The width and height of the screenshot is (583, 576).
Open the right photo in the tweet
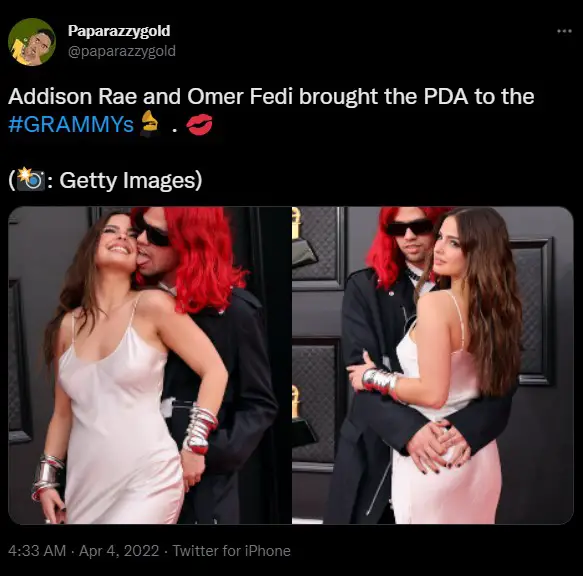[x=433, y=365]
